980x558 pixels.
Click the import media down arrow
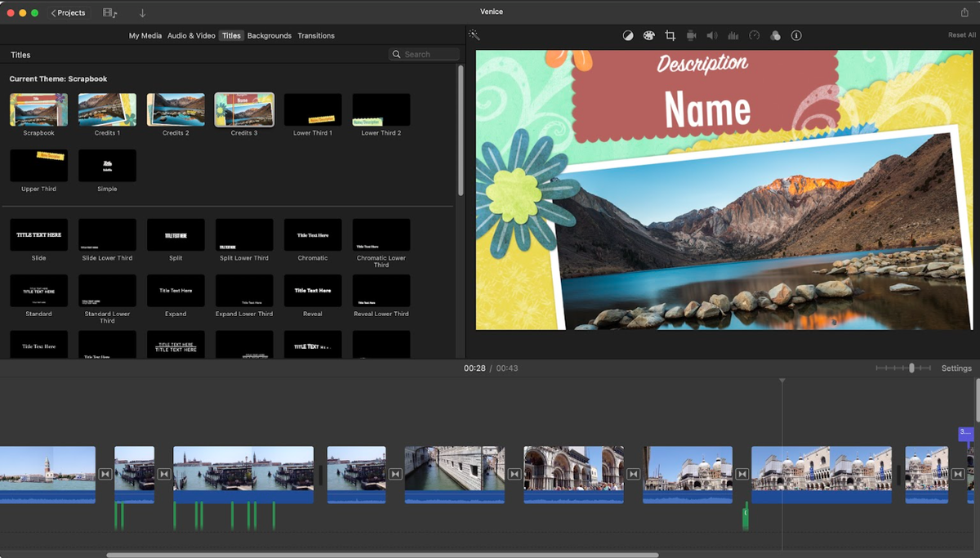tap(142, 13)
